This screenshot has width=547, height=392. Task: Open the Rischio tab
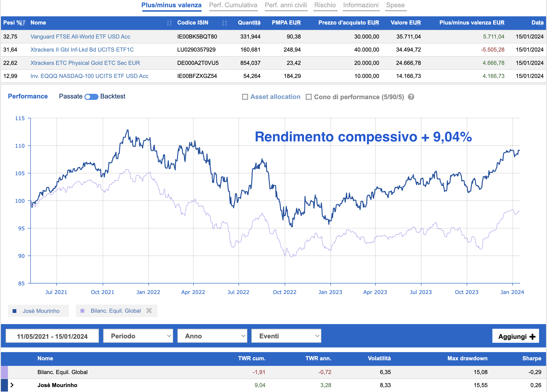[325, 5]
